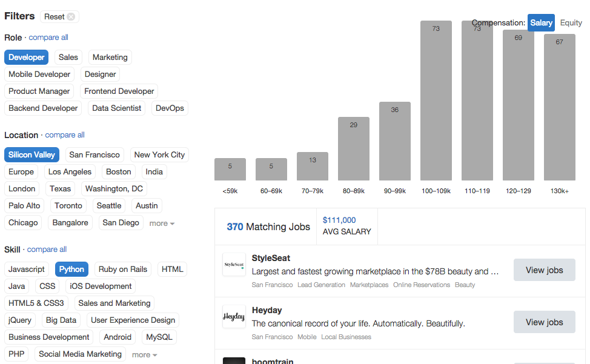Expand more locations dropdown
Screen dimensions: 590x364
coord(162,223)
